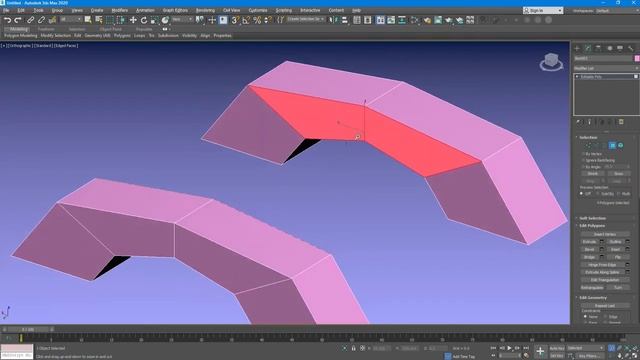Click Use Pivot Point Center icon
The width and height of the screenshot is (640, 360).
pyautogui.click(x=200, y=20)
